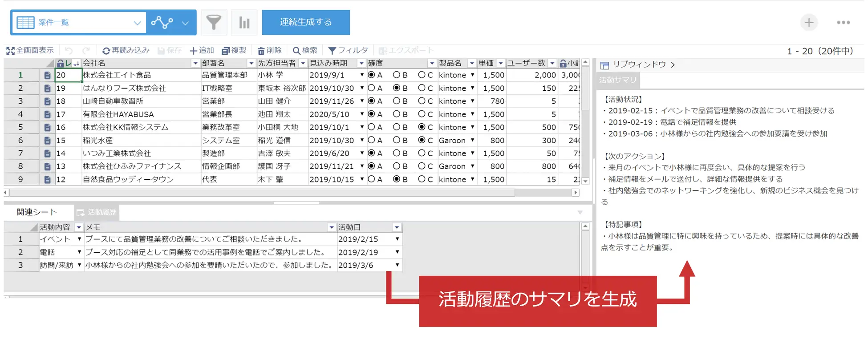
Task: Open the 会社名 column filter dropdown
Action: 195,63
